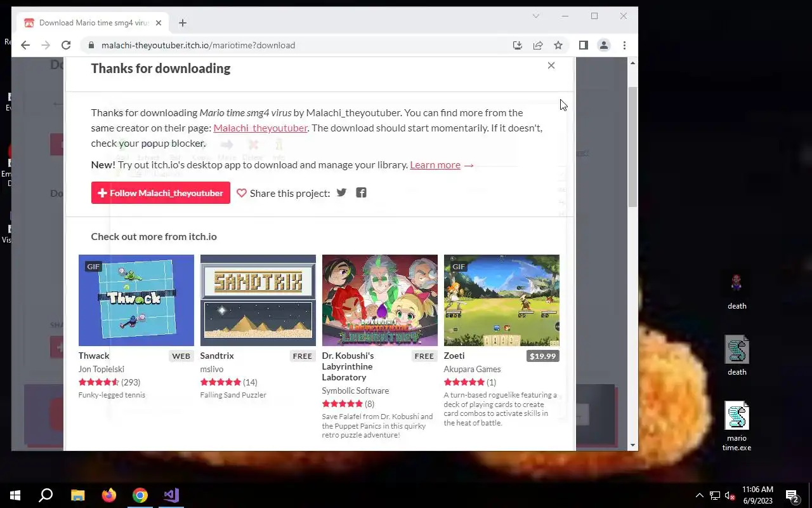Screen dimensions: 812x508
Task: Click the scrollbar down arrow
Action: coord(632,446)
